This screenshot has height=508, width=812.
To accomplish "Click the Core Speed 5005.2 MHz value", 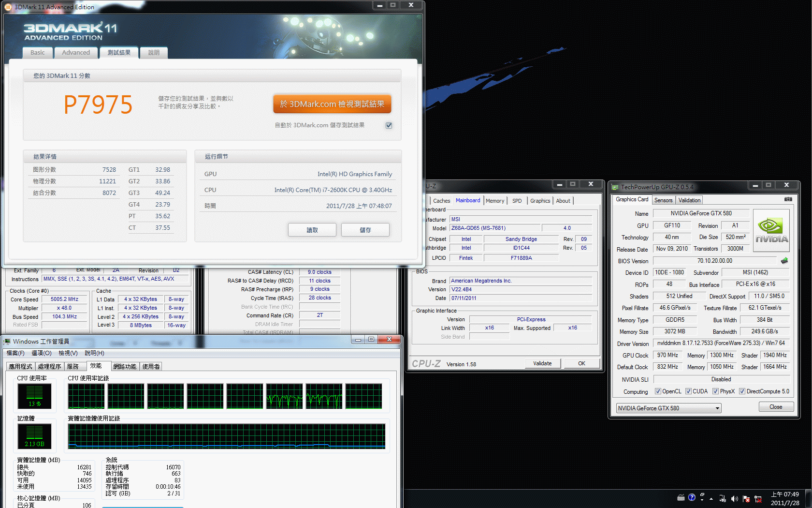I will [64, 299].
